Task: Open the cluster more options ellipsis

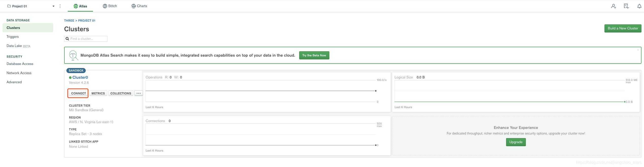Action: [x=138, y=93]
